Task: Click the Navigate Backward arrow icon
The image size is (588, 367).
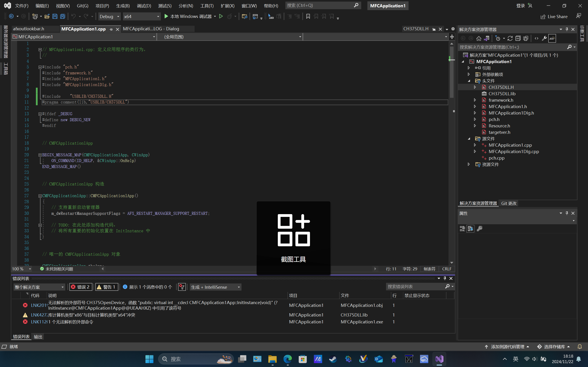Action: pyautogui.click(x=11, y=16)
